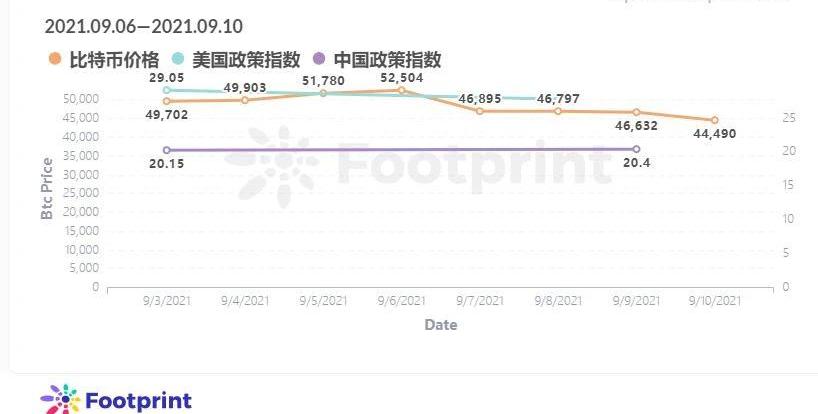
Task: Click the Footprint logo icon at bottom
Action: click(61, 400)
